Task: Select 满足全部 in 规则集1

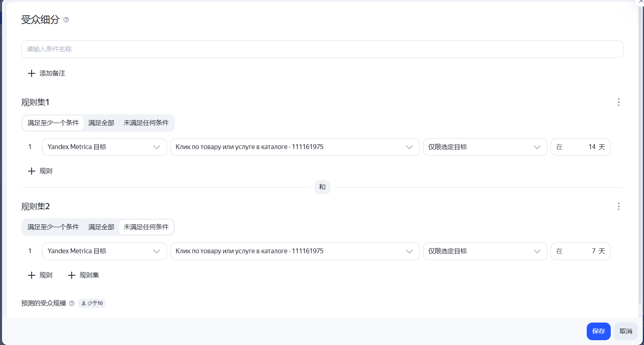Action: tap(101, 123)
